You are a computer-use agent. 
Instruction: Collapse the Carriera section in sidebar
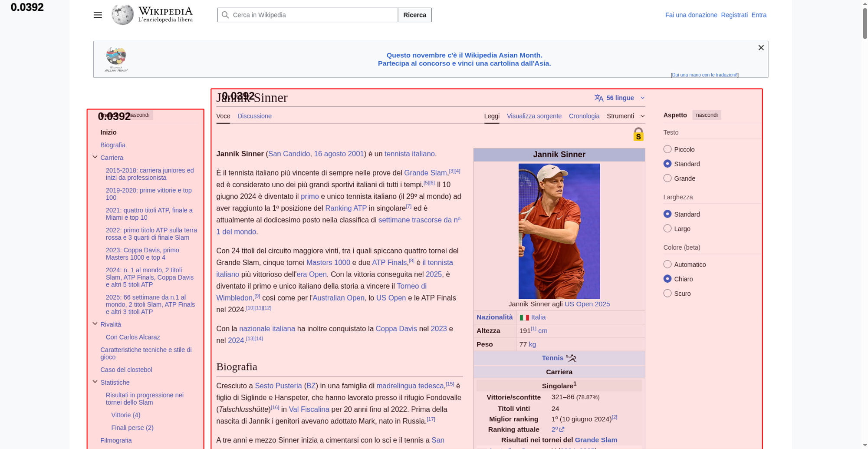click(95, 157)
